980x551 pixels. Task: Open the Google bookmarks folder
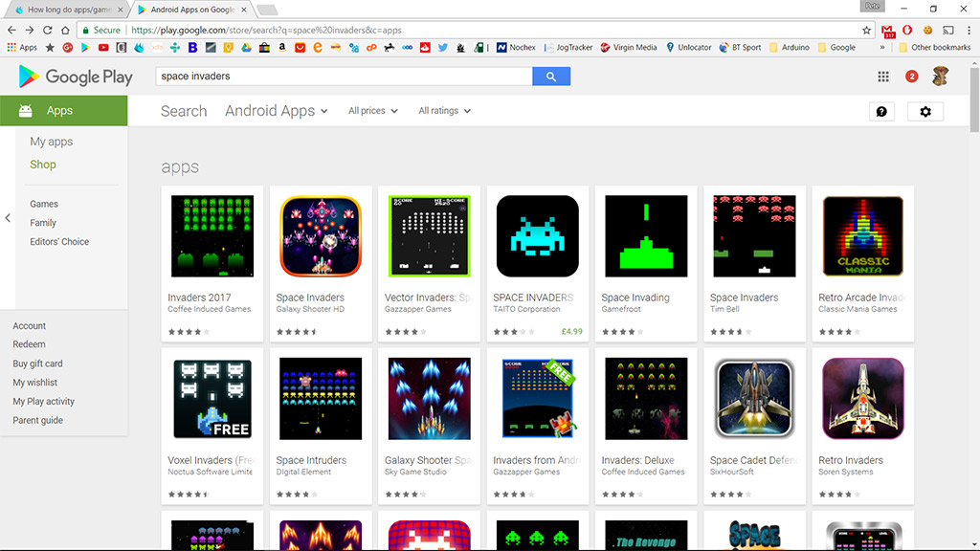point(836,48)
